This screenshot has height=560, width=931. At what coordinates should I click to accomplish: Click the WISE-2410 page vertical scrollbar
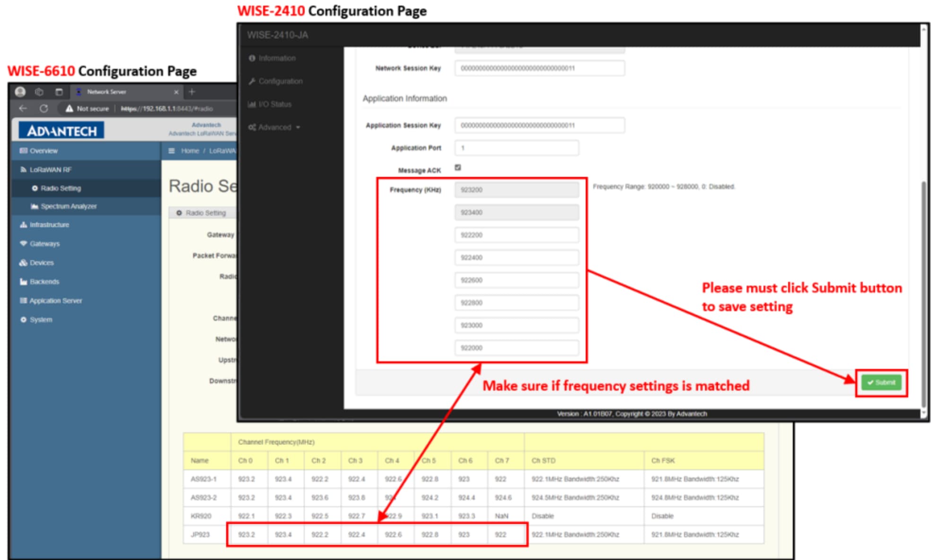pyautogui.click(x=924, y=293)
